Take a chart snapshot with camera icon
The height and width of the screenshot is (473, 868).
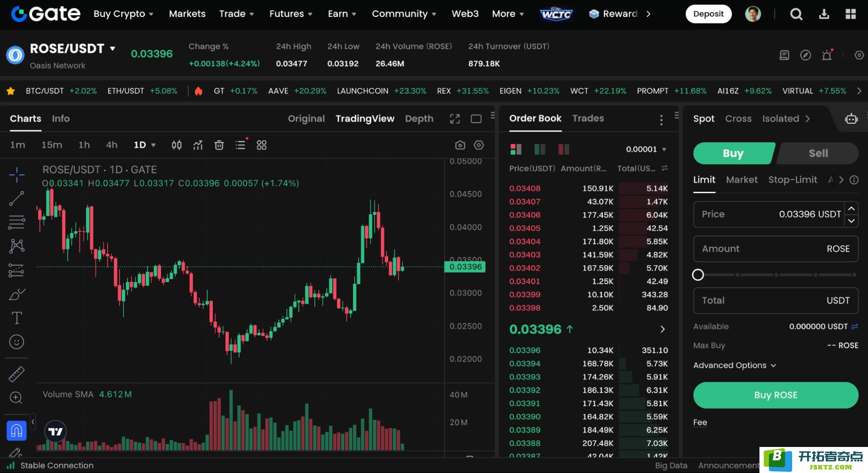[460, 145]
